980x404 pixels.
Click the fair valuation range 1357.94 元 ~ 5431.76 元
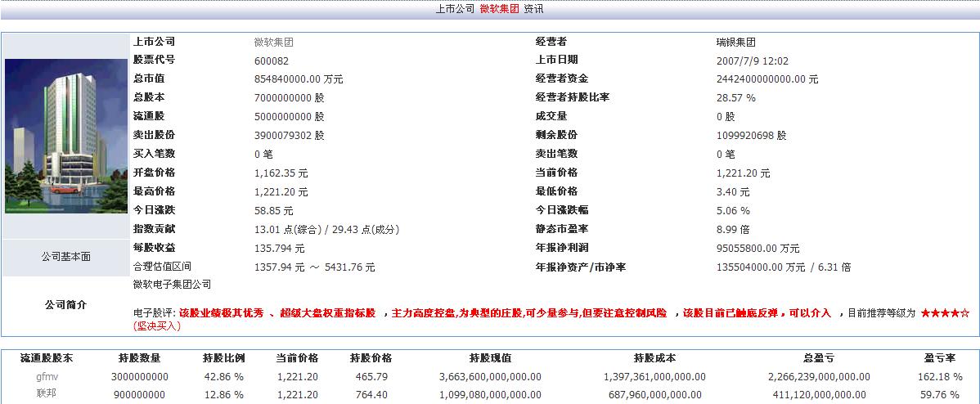pos(315,267)
